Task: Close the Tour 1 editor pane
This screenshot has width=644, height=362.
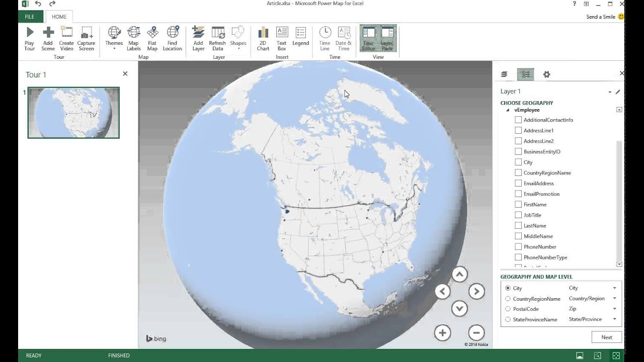Action: coord(125,73)
